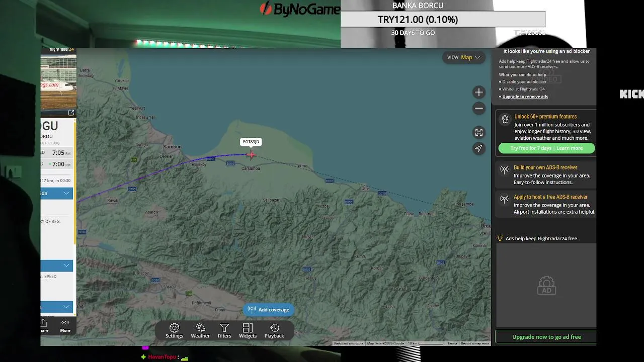This screenshot has height=362, width=644.
Task: Toggle fullscreen map view
Action: 479,132
